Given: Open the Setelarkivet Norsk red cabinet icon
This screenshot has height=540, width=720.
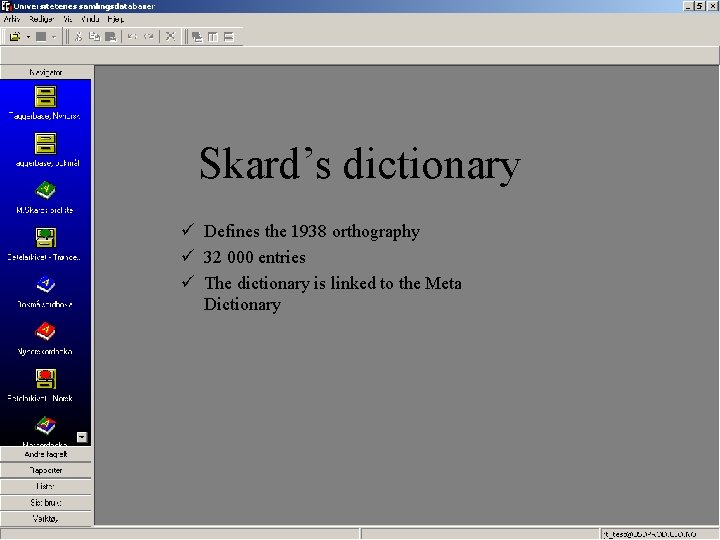Looking at the screenshot, I should click(x=45, y=379).
